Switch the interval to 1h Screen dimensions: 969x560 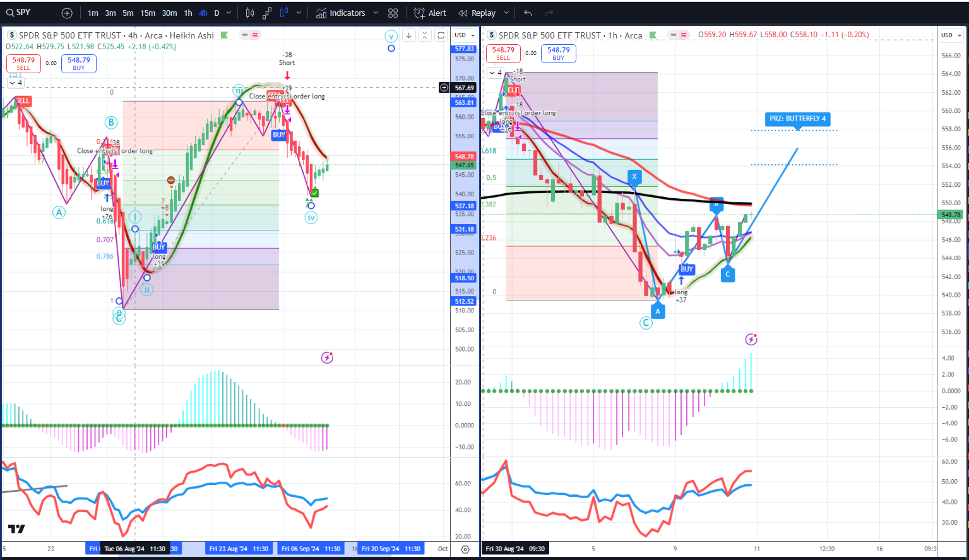tap(188, 13)
